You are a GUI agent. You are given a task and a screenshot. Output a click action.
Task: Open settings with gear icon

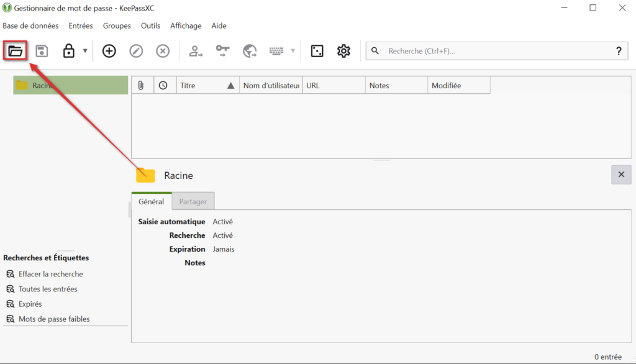pos(343,51)
